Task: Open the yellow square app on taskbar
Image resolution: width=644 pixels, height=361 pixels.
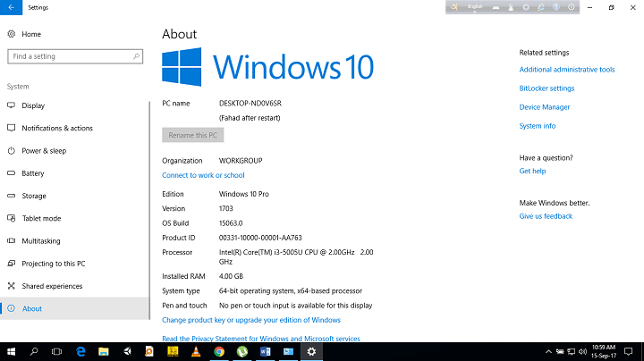Action: pos(173,351)
